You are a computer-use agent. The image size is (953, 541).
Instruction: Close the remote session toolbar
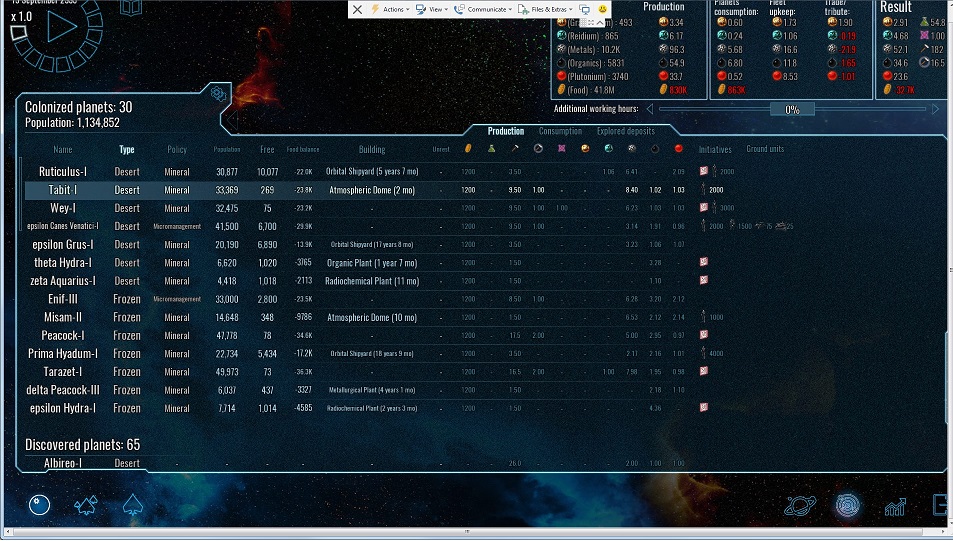coord(357,9)
